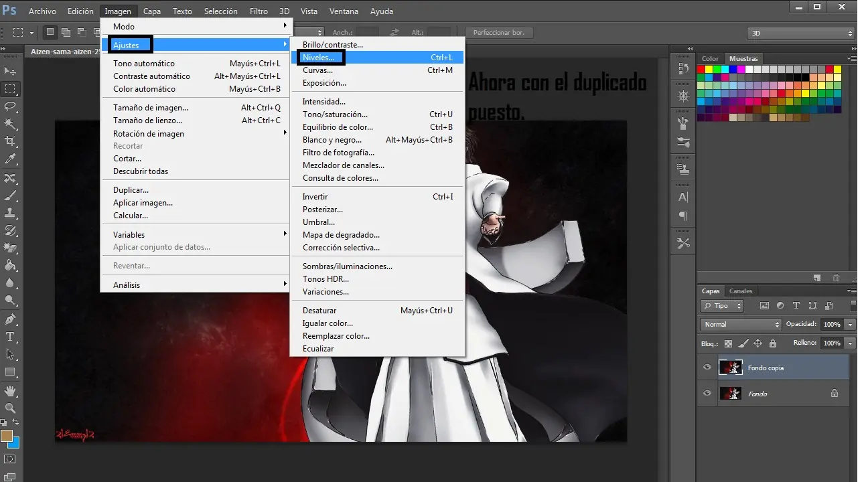The height and width of the screenshot is (482, 868).
Task: Toggle filter for type layers
Action: (x=796, y=306)
